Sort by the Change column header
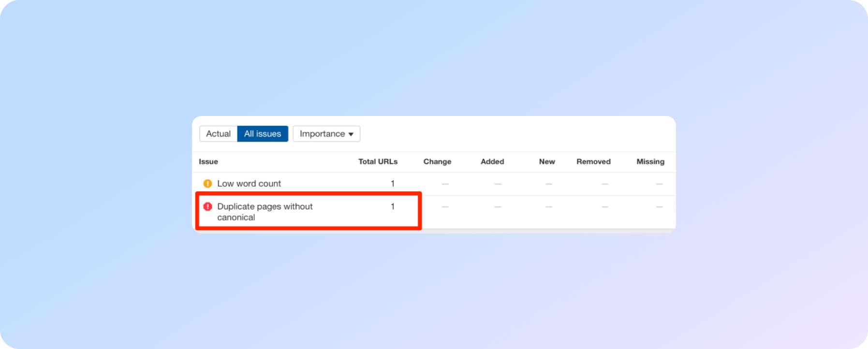This screenshot has width=868, height=349. pos(437,161)
